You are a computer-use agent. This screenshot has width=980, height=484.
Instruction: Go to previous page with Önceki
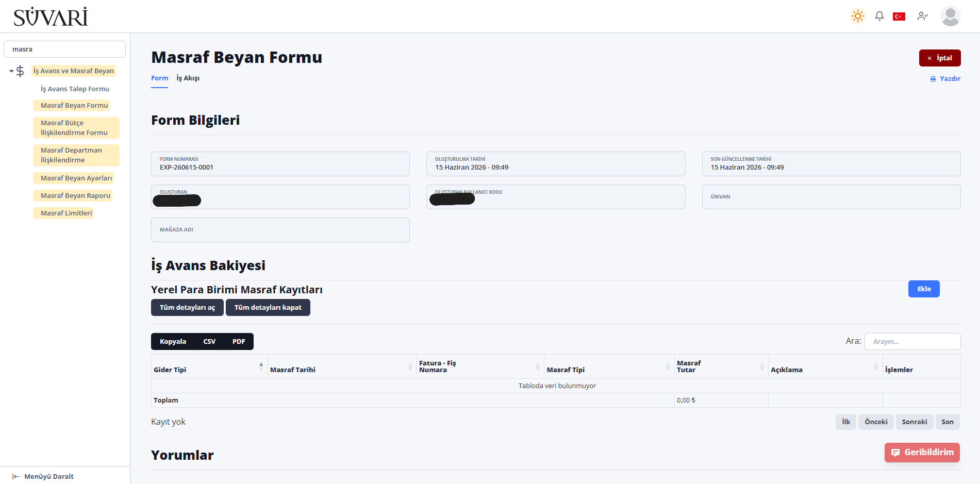tap(876, 422)
